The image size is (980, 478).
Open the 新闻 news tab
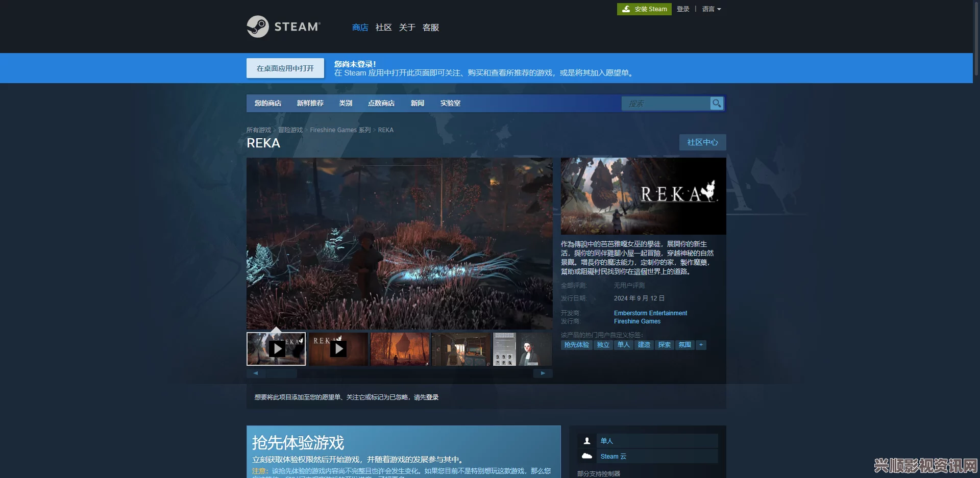[x=418, y=103]
